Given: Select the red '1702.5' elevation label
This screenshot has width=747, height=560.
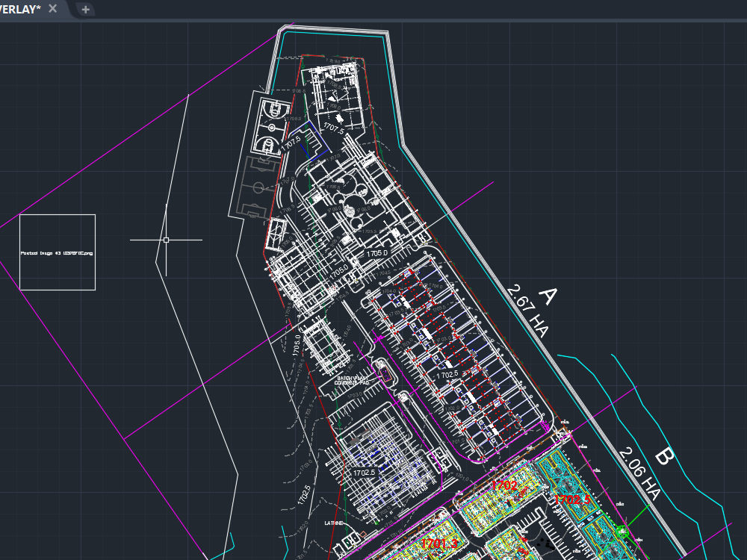Looking at the screenshot, I should [x=573, y=500].
